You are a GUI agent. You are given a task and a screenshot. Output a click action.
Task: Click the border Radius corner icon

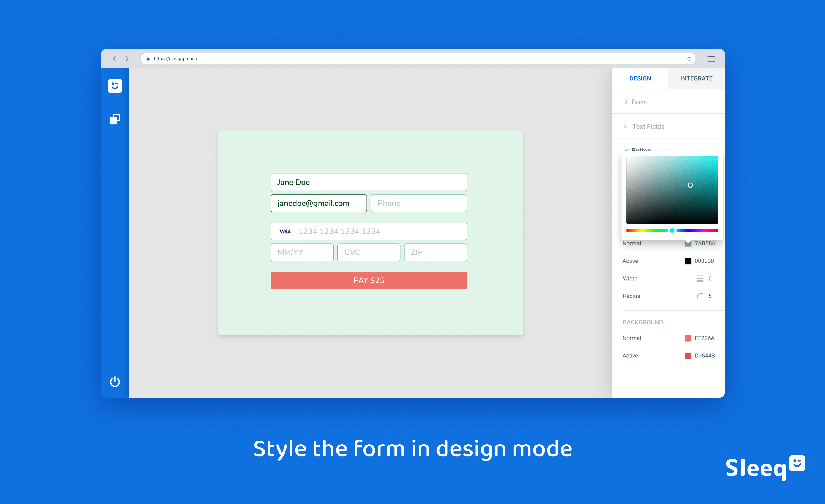pyautogui.click(x=700, y=296)
